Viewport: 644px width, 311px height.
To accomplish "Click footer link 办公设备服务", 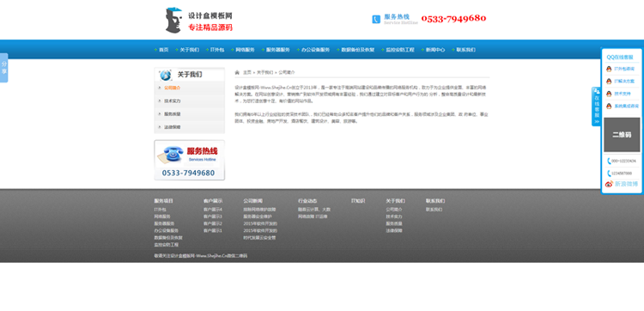I will [167, 230].
